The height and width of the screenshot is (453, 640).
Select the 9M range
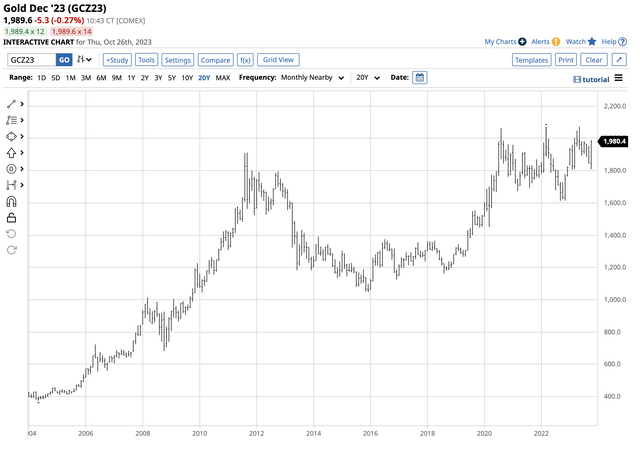point(117,78)
